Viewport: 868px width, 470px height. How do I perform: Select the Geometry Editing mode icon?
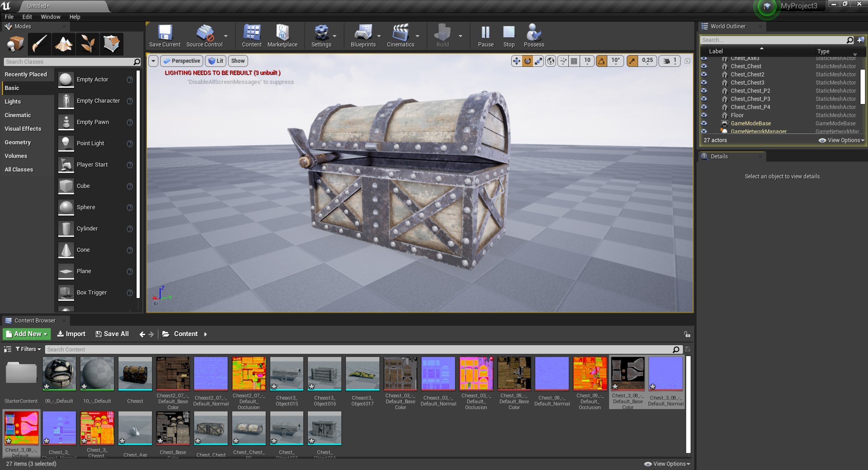click(x=111, y=44)
